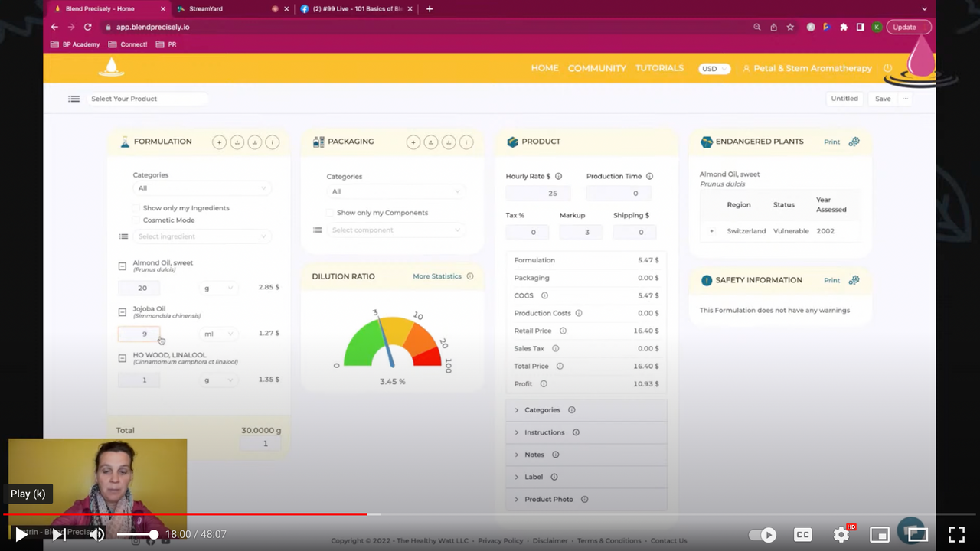Click Print in Safety Information panel

[x=831, y=280]
